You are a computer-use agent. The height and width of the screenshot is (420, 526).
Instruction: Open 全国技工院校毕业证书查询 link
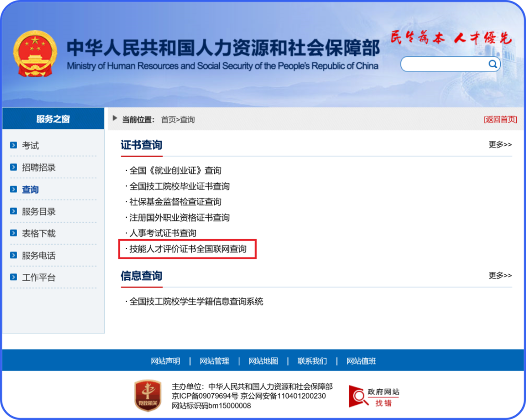pos(179,186)
